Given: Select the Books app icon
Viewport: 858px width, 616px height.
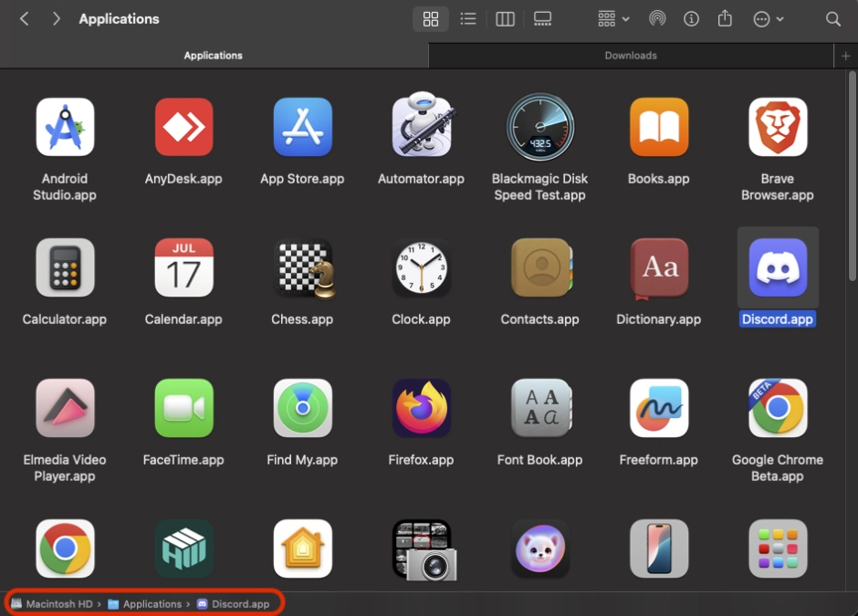Looking at the screenshot, I should pos(659,127).
